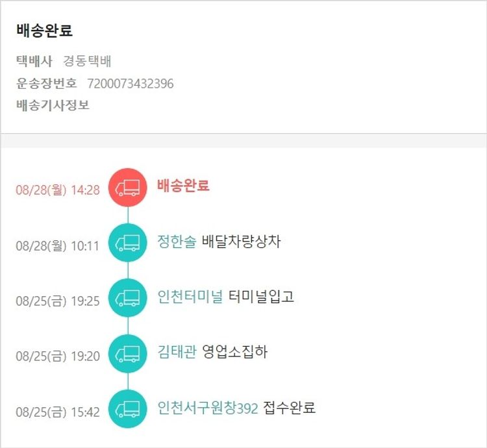Screen dimensions: 487x448
Task: Click truck icon beside 김태관 영업소집하
Action: (128, 354)
